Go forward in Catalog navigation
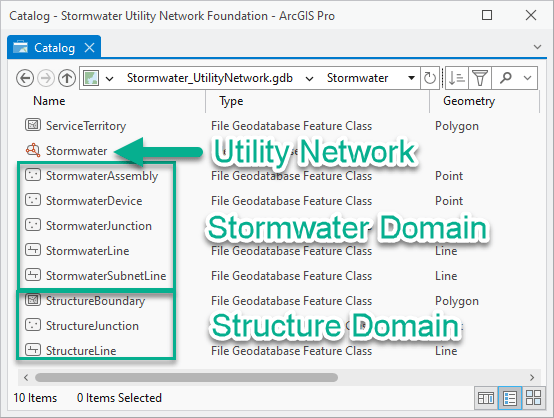Viewport: 554px width, 418px height. pyautogui.click(x=46, y=78)
